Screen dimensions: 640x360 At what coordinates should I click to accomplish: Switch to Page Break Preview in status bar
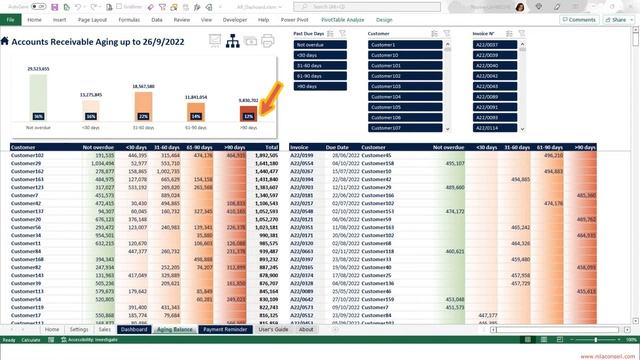coord(560,340)
